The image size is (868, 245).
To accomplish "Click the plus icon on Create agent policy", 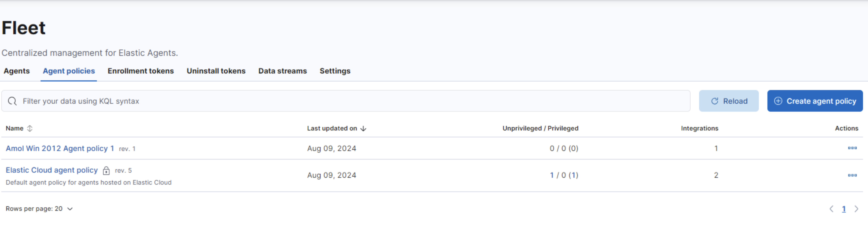I will tap(778, 101).
